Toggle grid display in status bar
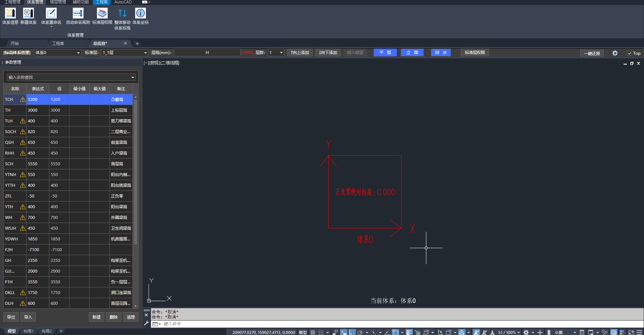The image size is (644, 335). point(313,332)
